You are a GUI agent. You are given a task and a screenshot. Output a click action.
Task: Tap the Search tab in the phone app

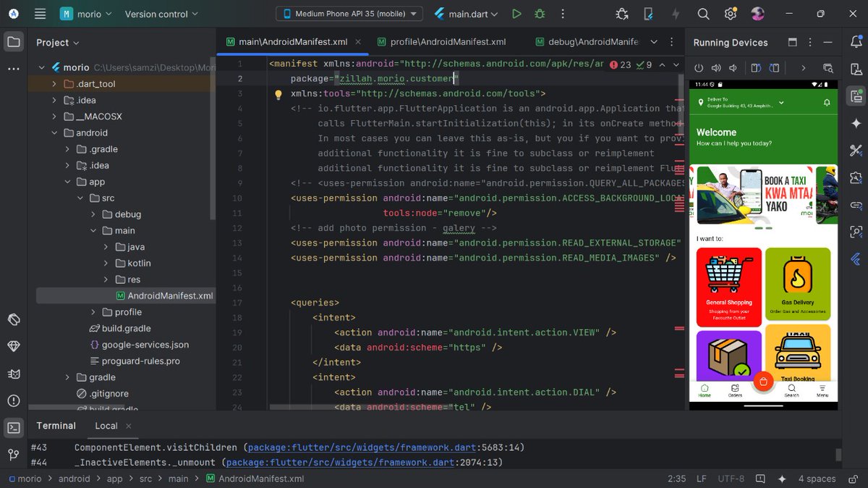tap(792, 391)
